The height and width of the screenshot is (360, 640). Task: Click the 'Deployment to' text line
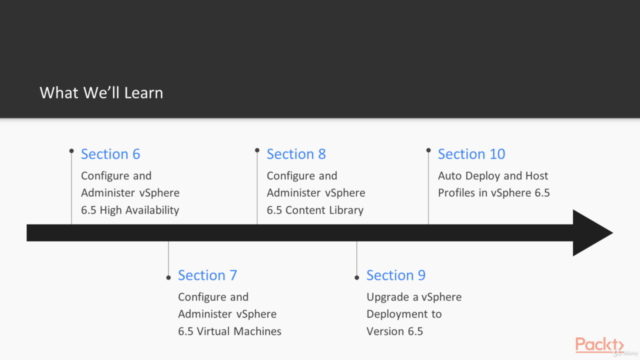click(404, 314)
